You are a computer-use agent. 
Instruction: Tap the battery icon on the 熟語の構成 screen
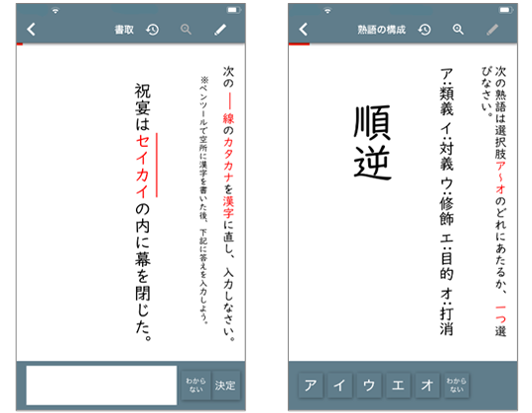pos(505,10)
